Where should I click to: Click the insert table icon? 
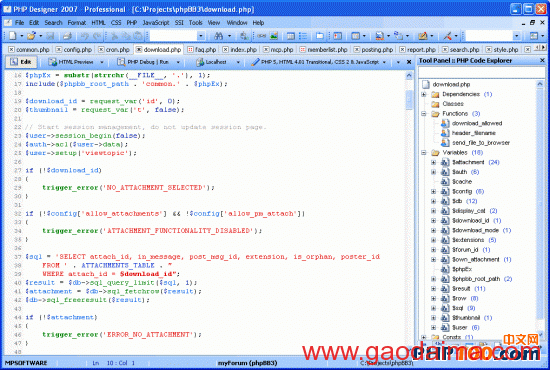(291, 36)
